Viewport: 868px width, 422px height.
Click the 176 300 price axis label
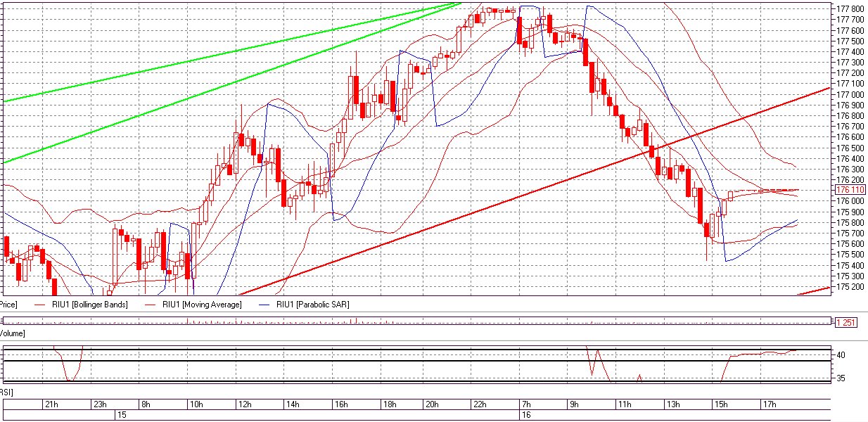pos(849,169)
